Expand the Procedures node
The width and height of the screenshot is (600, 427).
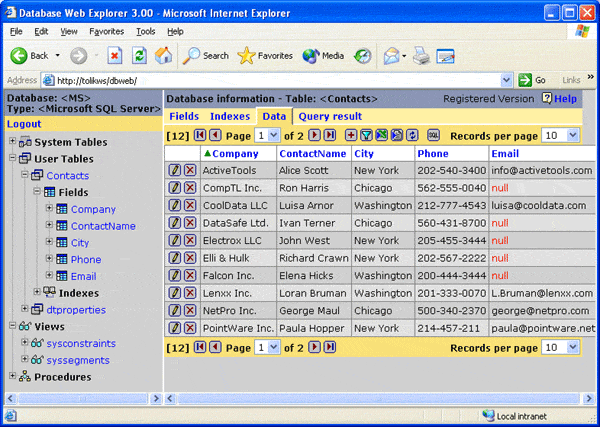pos(13,376)
